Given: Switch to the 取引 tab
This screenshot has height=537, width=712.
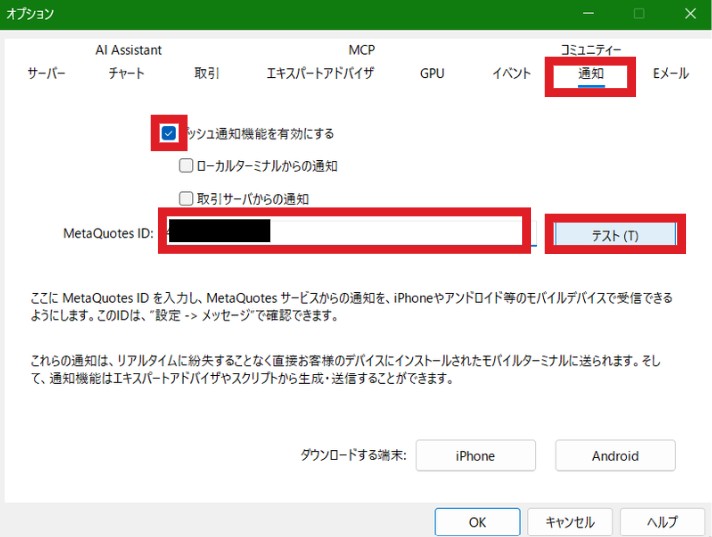Looking at the screenshot, I should (207, 73).
